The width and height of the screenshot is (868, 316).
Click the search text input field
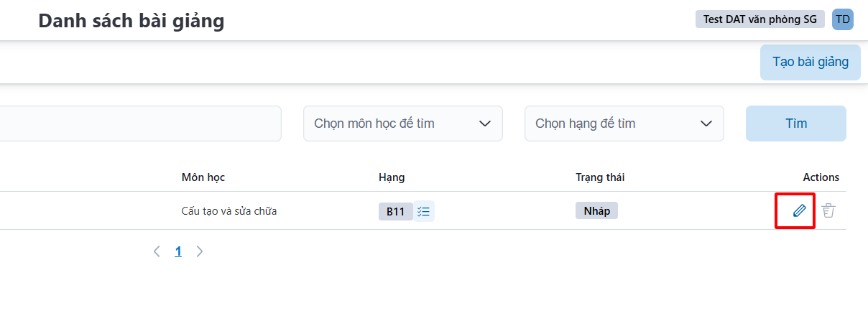tap(140, 124)
